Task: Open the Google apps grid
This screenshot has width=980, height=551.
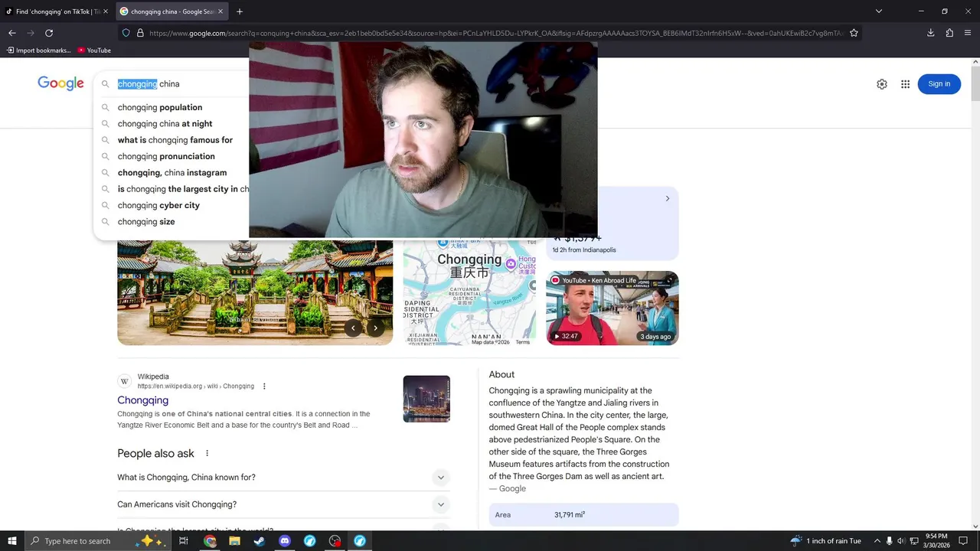Action: [x=905, y=84]
